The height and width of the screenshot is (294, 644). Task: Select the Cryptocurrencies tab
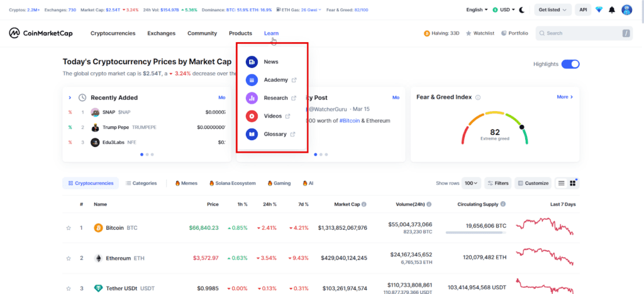coord(91,183)
